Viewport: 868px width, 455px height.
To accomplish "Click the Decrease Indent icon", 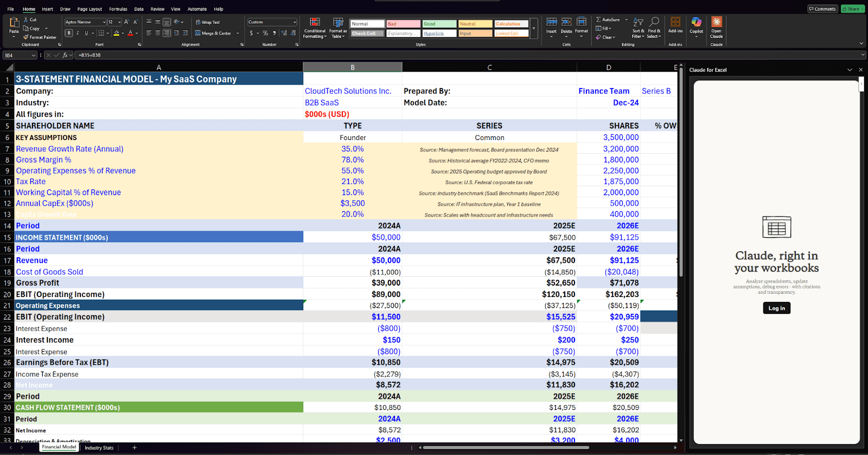I will (x=176, y=33).
